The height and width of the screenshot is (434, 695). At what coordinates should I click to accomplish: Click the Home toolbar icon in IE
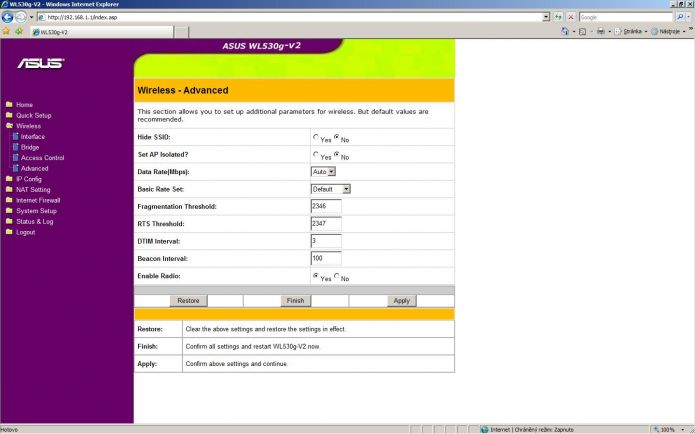click(565, 31)
